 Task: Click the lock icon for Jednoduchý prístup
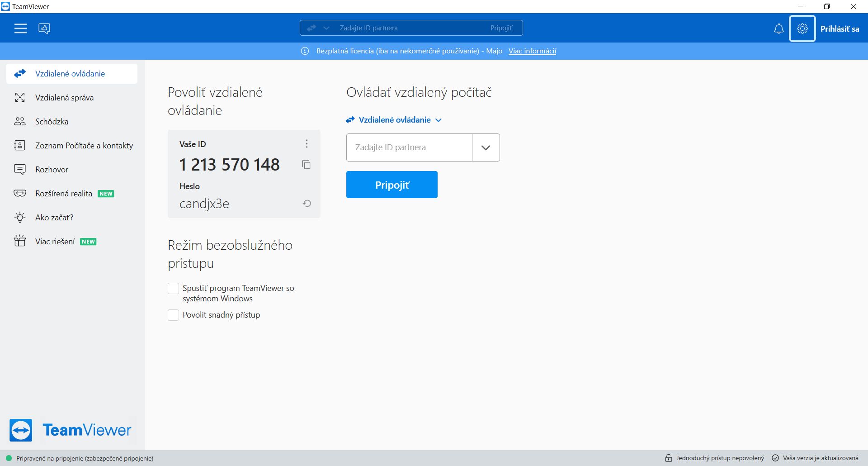tap(669, 458)
